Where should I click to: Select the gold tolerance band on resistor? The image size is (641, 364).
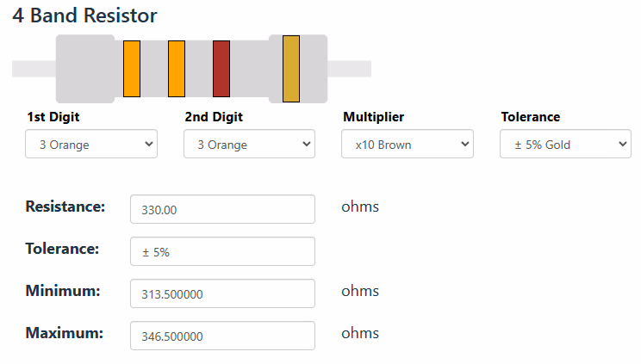click(x=291, y=68)
